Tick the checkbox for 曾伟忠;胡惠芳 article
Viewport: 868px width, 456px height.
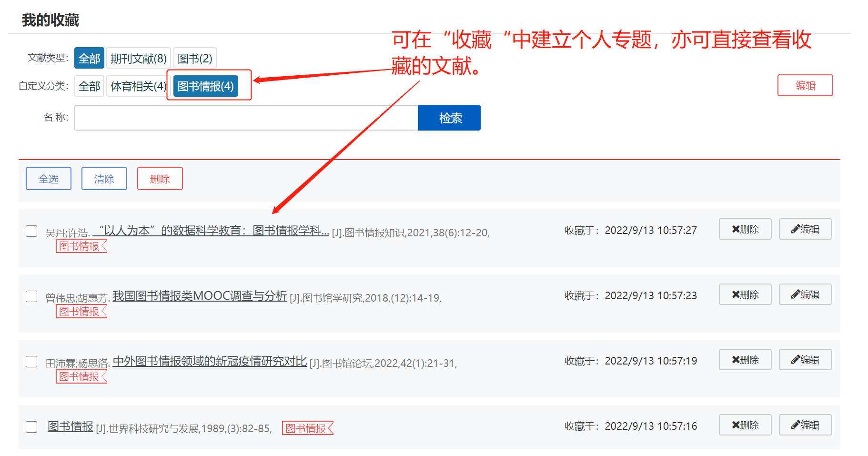coord(31,296)
